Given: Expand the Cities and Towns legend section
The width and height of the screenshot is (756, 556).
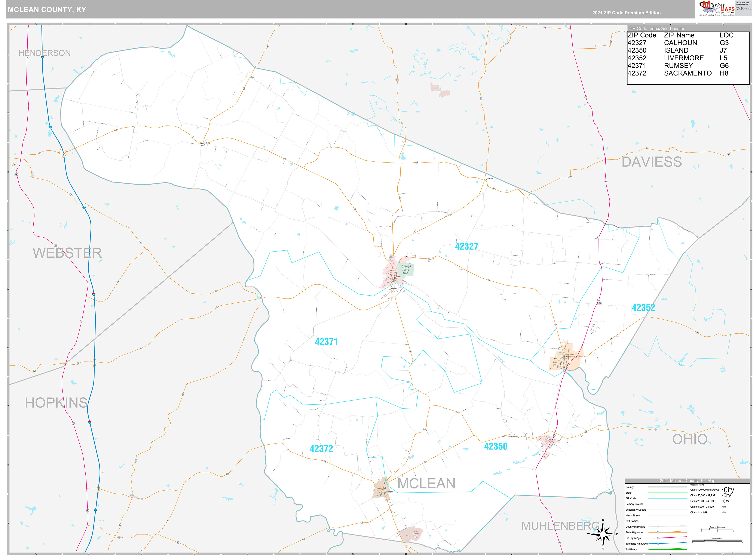Looking at the screenshot, I should coord(698,485).
